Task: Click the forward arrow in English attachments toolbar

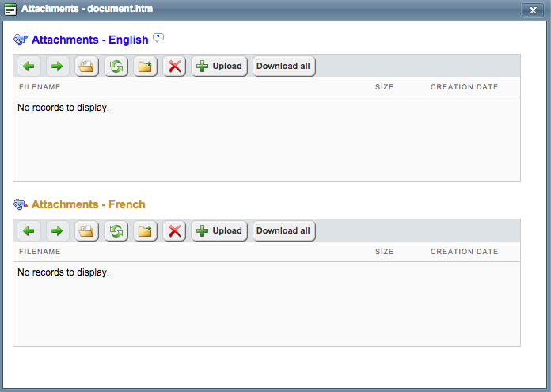Action: click(57, 66)
